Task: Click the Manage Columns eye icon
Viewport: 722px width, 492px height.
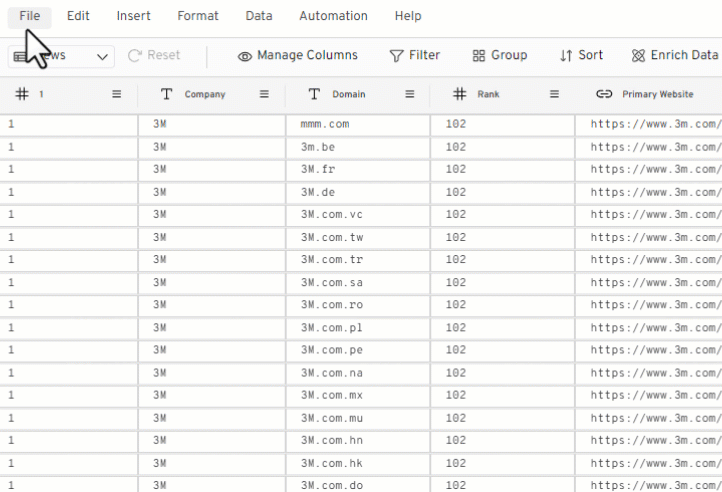Action: 245,57
